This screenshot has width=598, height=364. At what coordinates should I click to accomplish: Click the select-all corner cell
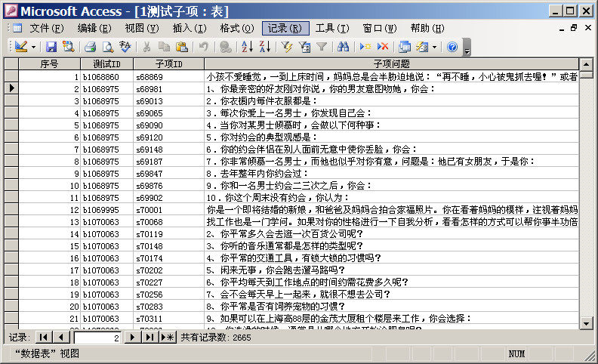pyautogui.click(x=11, y=63)
